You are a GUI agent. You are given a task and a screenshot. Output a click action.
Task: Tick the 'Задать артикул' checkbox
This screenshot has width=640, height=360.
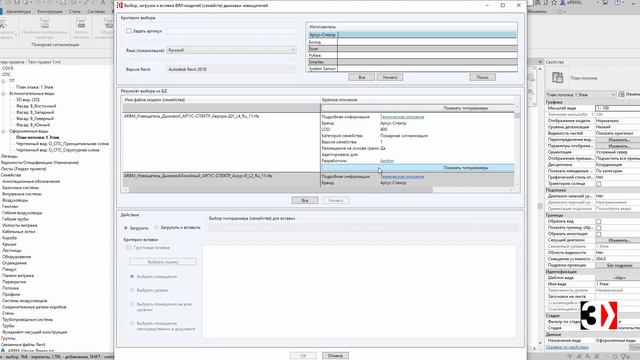[129, 31]
